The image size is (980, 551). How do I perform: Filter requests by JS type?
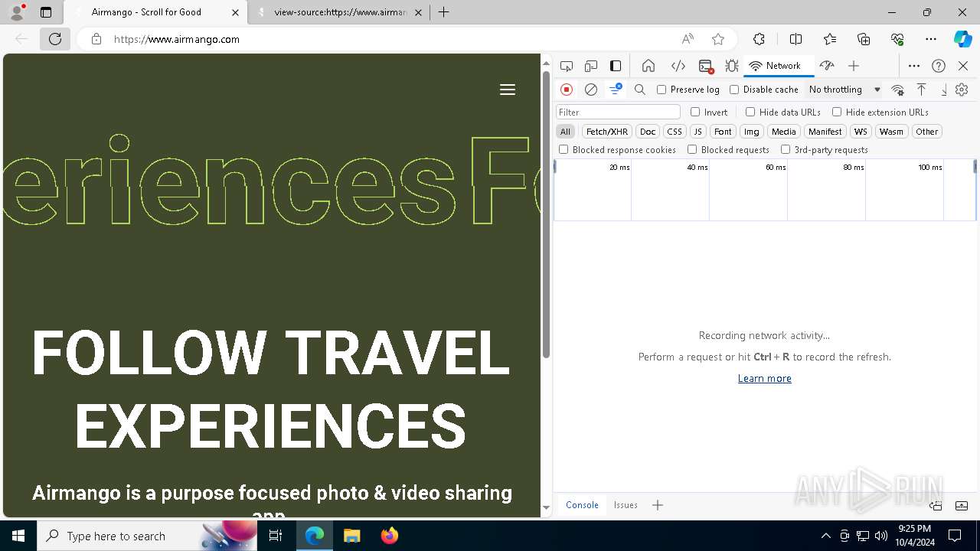coord(697,132)
